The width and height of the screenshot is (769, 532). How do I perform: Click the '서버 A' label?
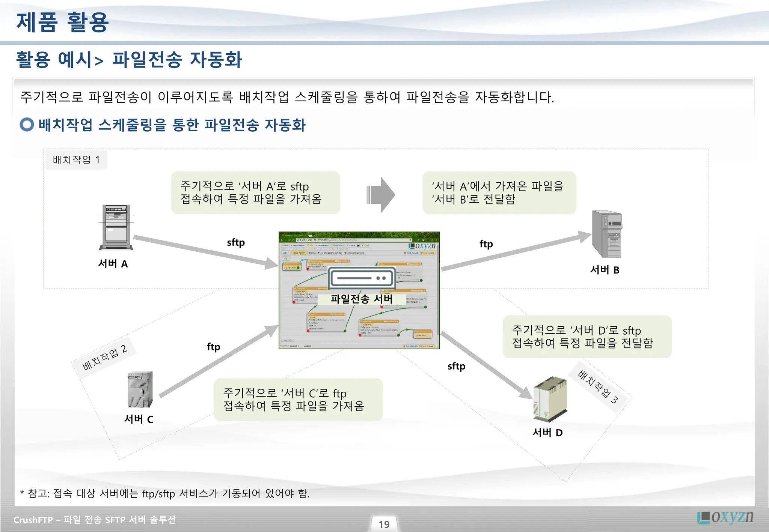pos(113,264)
